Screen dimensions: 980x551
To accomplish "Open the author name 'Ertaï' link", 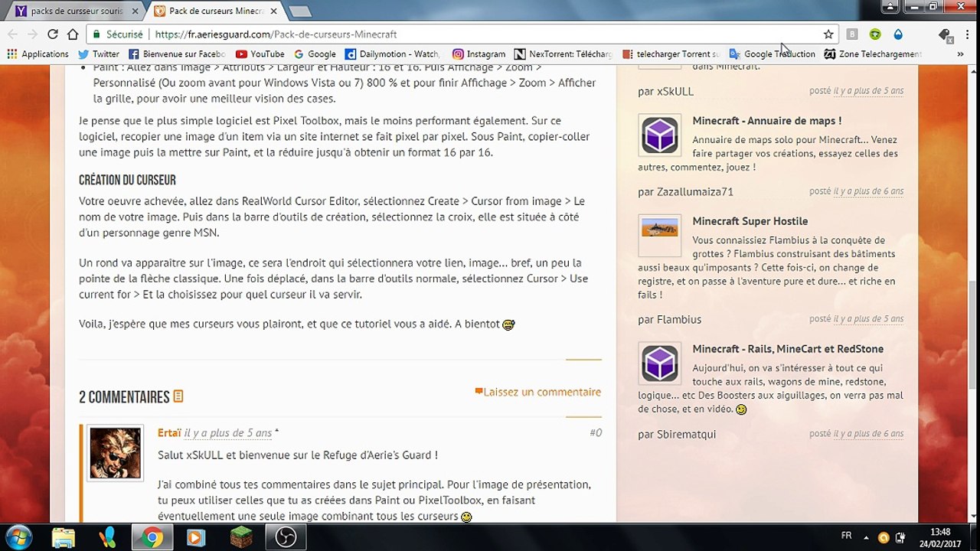I will tap(169, 433).
